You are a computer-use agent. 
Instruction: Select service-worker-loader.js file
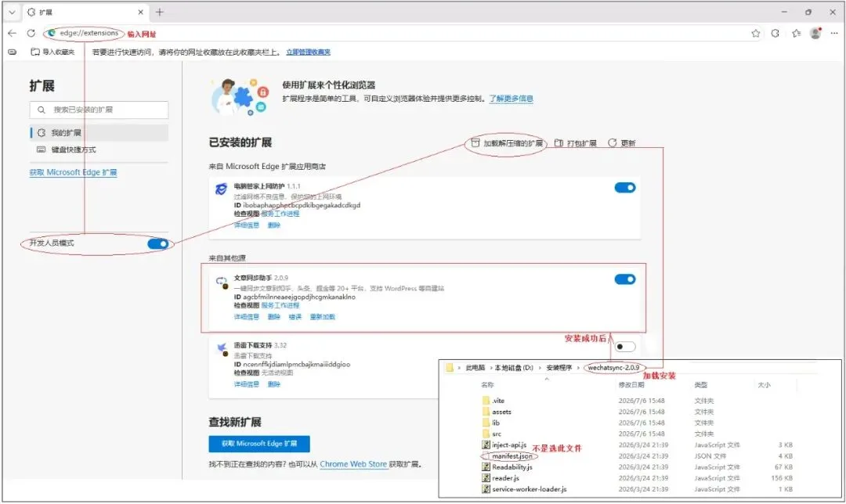pos(524,489)
